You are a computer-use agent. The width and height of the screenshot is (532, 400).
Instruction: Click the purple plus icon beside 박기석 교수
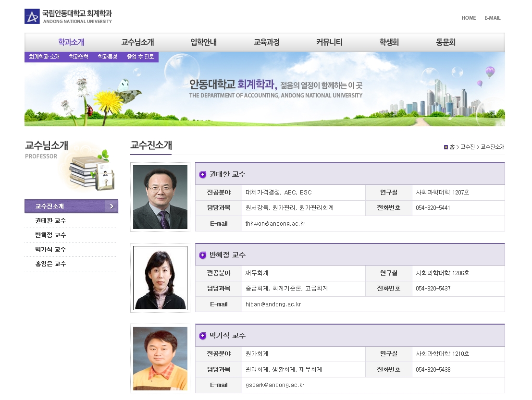(x=202, y=336)
